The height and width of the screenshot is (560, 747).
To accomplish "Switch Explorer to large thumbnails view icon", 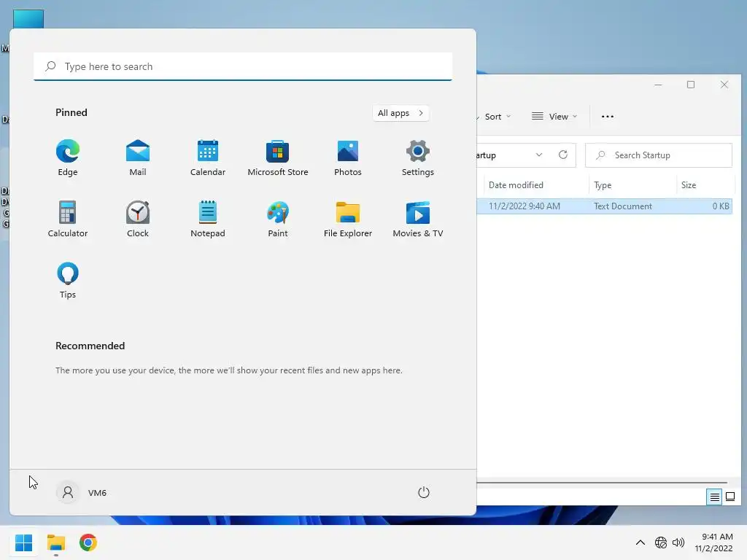I will coord(729,497).
